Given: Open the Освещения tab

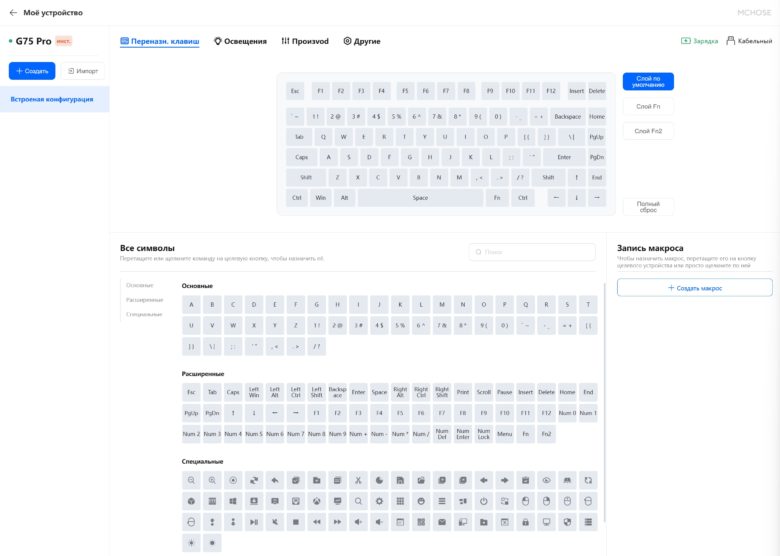Looking at the screenshot, I should pyautogui.click(x=240, y=41).
